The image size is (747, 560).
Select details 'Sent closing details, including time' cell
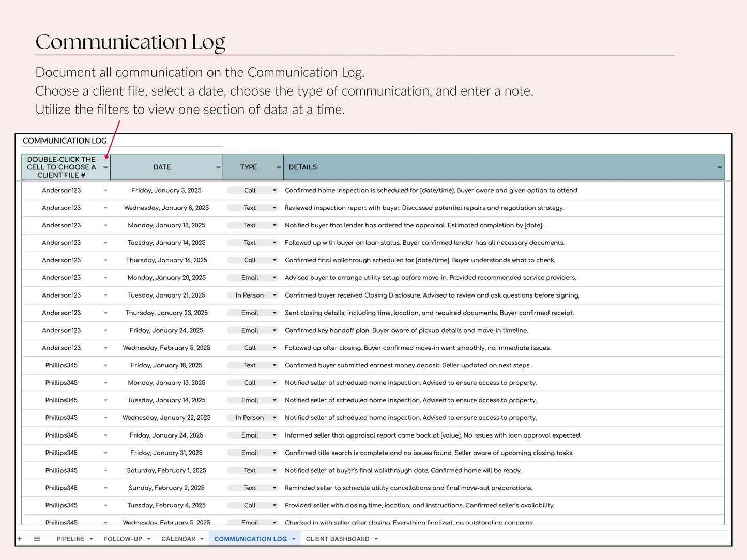coord(504,313)
